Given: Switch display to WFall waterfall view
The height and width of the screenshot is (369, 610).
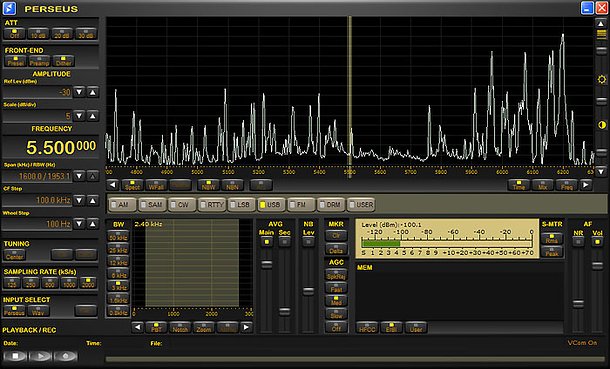Looking at the screenshot, I should (x=156, y=185).
